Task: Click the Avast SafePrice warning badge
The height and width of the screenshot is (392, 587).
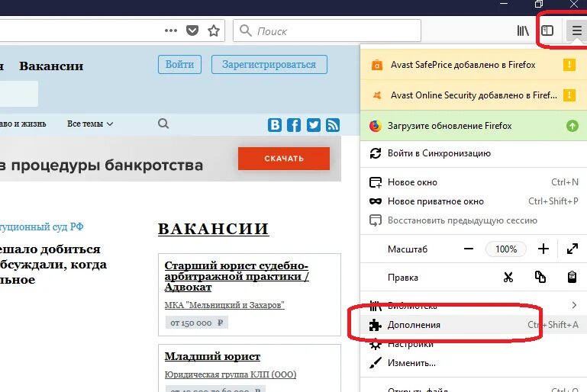Action: 569,65
